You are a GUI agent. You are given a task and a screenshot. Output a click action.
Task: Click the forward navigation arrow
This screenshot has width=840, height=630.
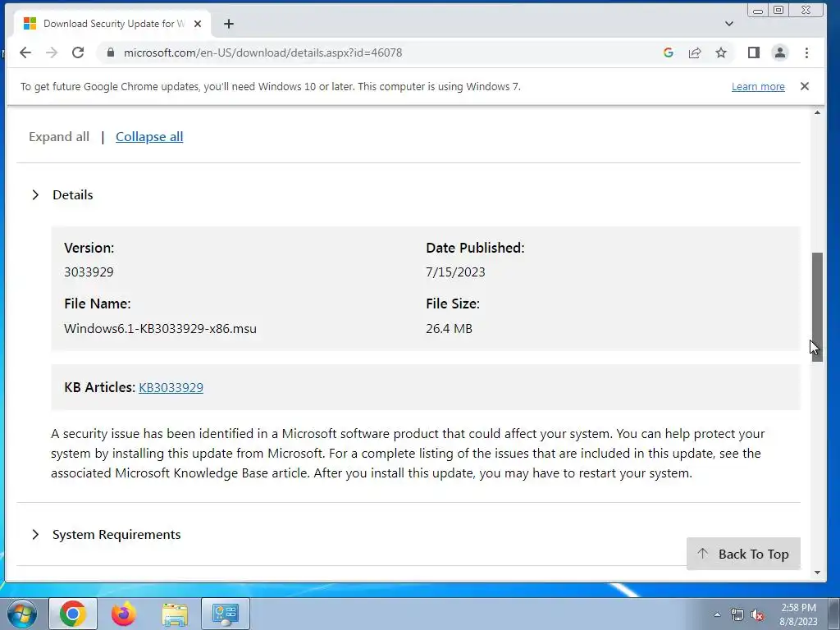coord(52,52)
